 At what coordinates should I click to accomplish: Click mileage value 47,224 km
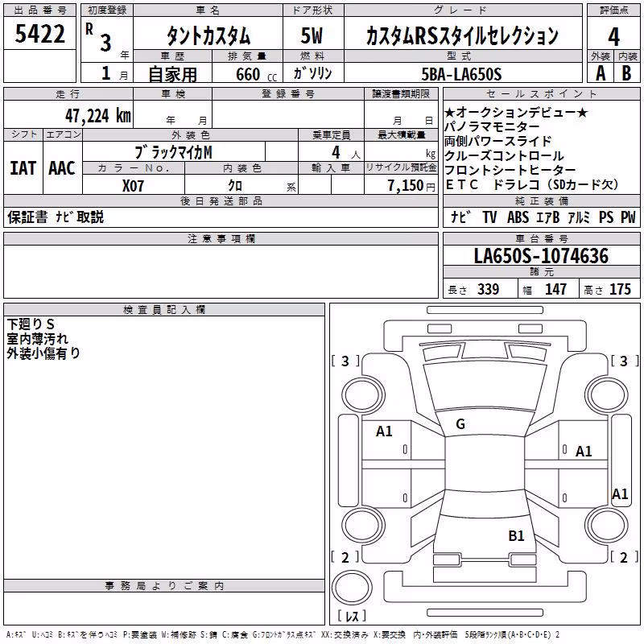point(97,116)
